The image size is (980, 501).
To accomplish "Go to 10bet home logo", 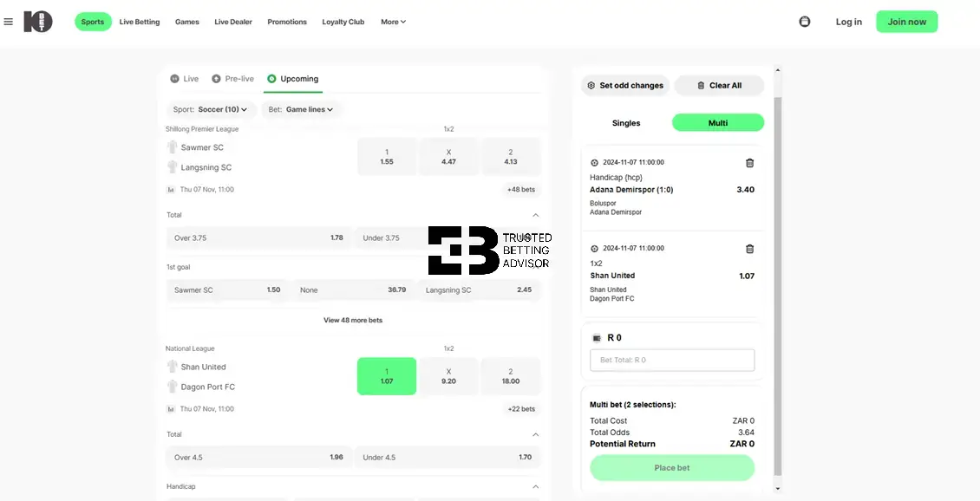I will (x=38, y=22).
